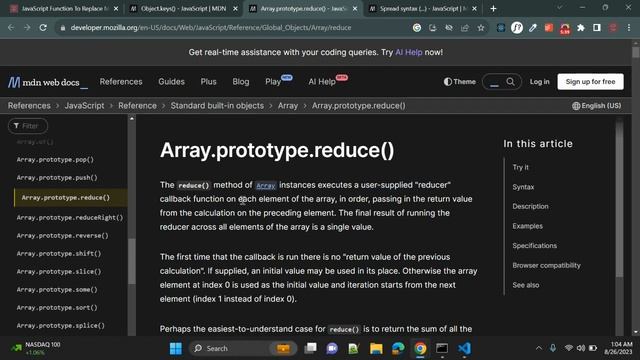This screenshot has width=640, height=360.
Task: Click the browser address bar URL
Action: [211, 28]
